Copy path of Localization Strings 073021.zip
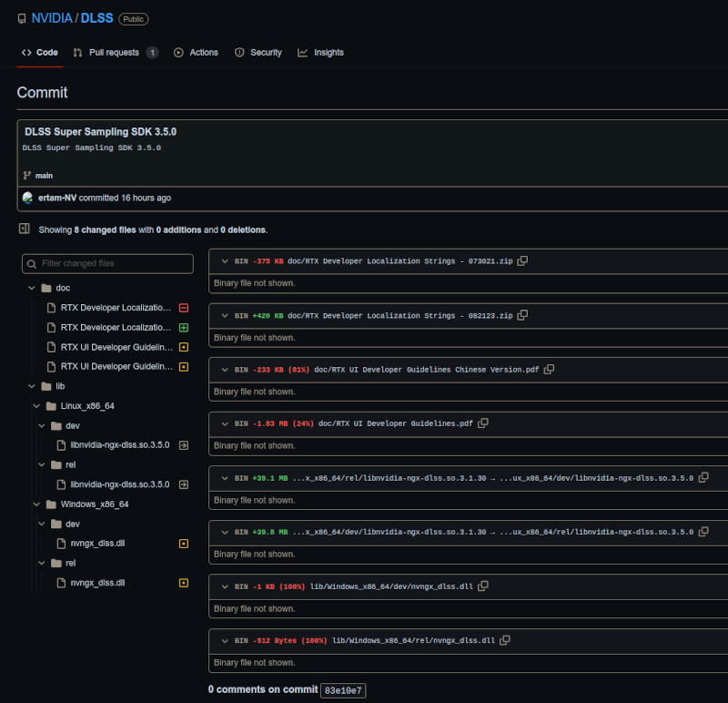The width and height of the screenshot is (728, 703). coord(522,261)
